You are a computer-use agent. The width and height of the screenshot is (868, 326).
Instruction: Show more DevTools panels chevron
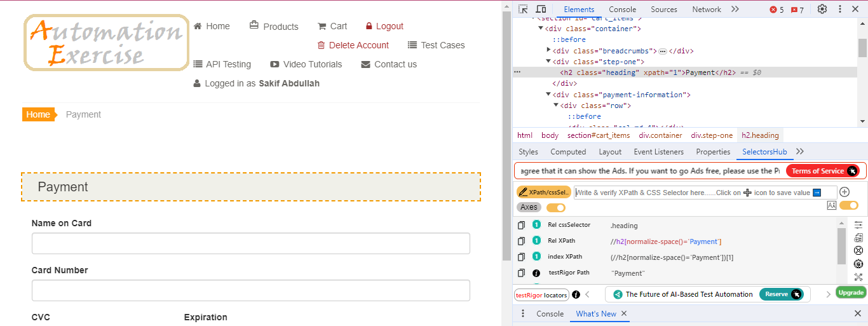pos(735,9)
